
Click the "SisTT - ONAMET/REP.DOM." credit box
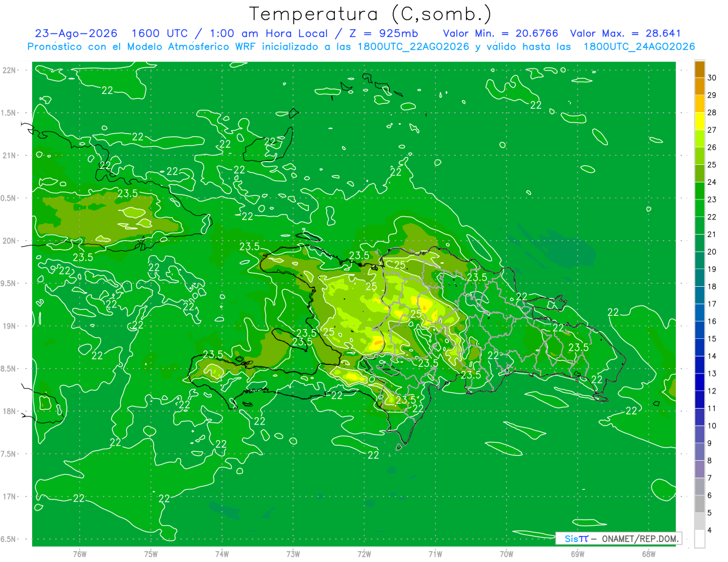click(618, 538)
